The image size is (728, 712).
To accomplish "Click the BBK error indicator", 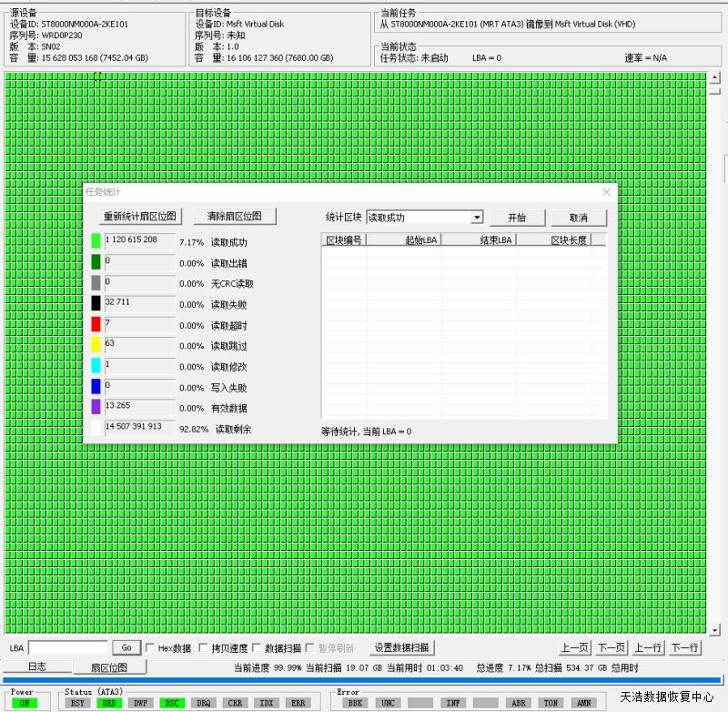I will coord(355,703).
